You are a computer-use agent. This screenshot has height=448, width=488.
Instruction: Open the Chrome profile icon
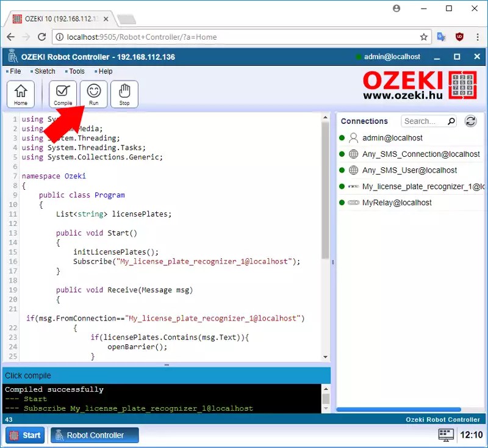coord(396,9)
